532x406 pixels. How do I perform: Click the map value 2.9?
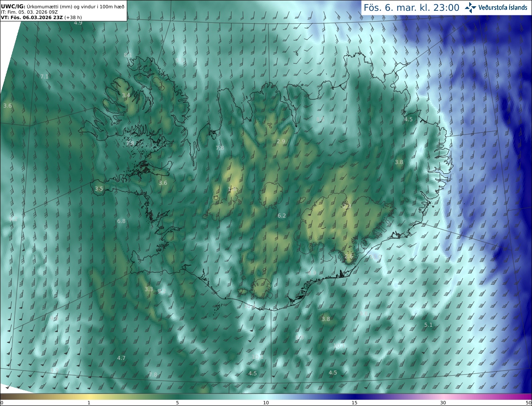point(281,142)
